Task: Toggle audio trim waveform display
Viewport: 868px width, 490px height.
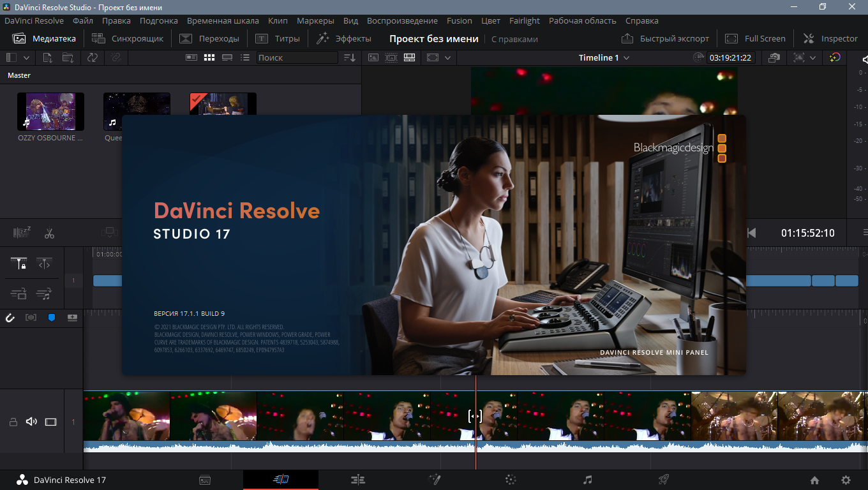Action: [x=31, y=317]
